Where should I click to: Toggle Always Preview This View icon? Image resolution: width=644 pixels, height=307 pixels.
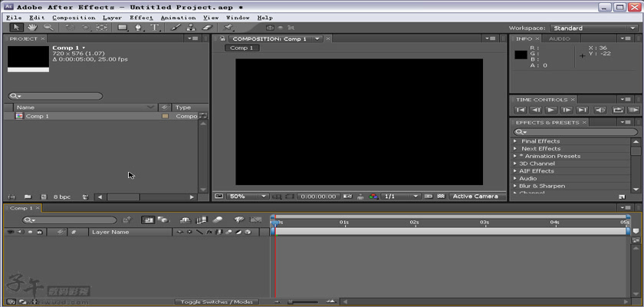tap(219, 196)
